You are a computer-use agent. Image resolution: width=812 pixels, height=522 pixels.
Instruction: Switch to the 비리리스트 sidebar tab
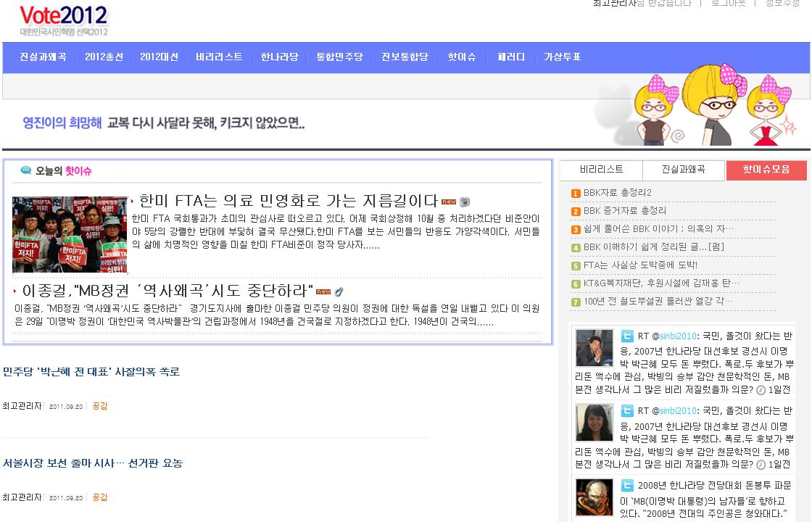coord(601,170)
